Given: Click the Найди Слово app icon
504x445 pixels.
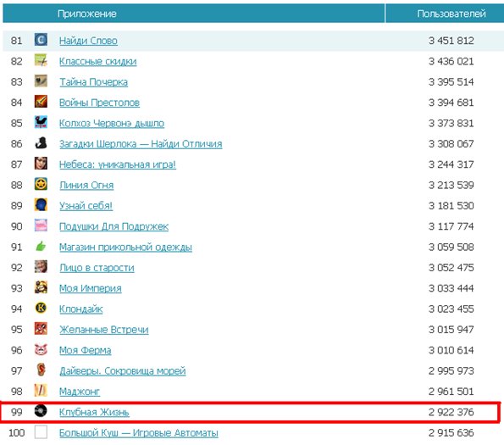Looking at the screenshot, I should 41,40.
